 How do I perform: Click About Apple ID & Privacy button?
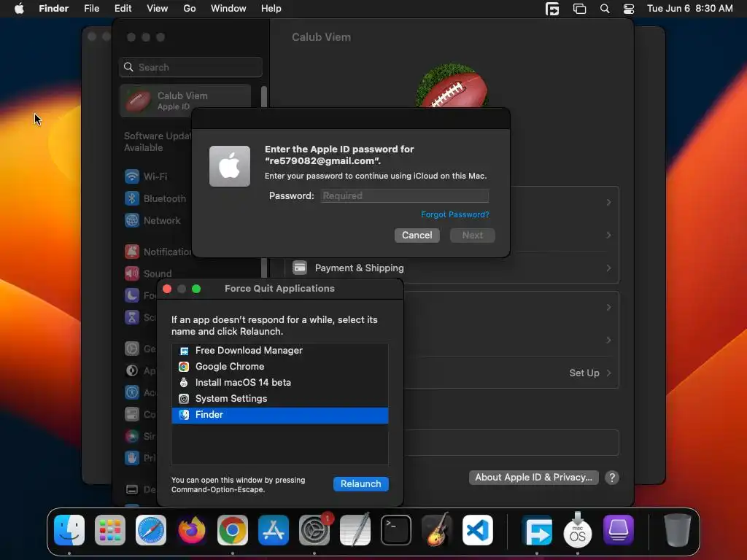[533, 478]
